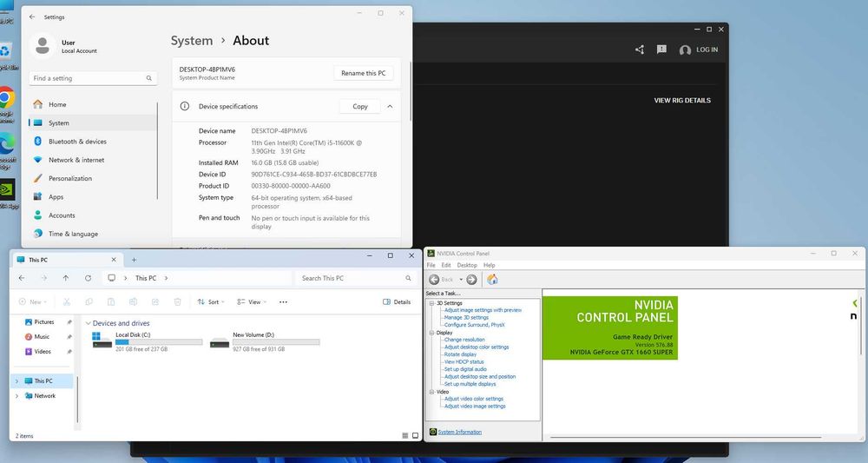Click the back arrow in Settings window
Screen dimensions: 868x463
coord(32,17)
